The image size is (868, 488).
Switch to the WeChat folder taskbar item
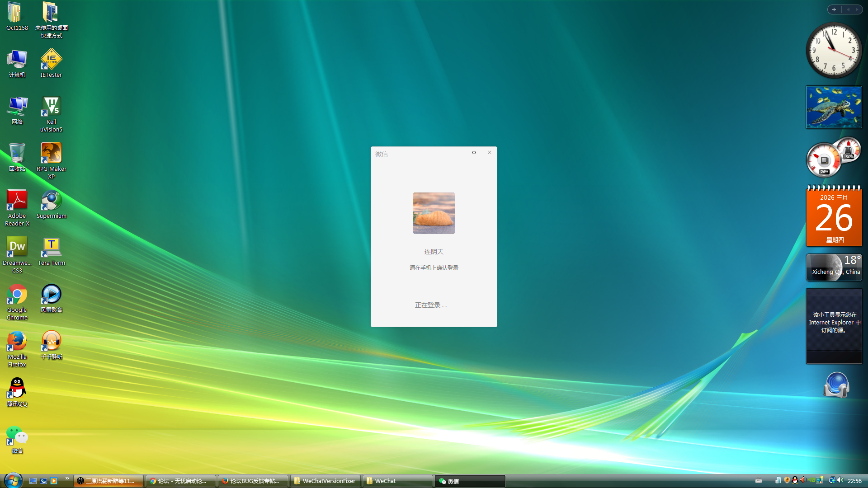397,481
